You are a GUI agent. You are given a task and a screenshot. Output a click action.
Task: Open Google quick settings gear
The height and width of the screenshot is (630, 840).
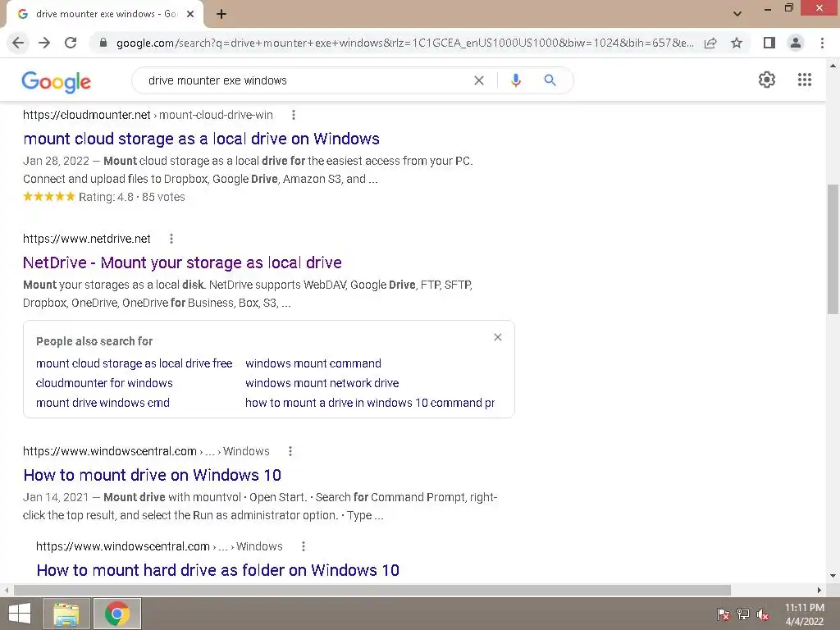pyautogui.click(x=767, y=80)
